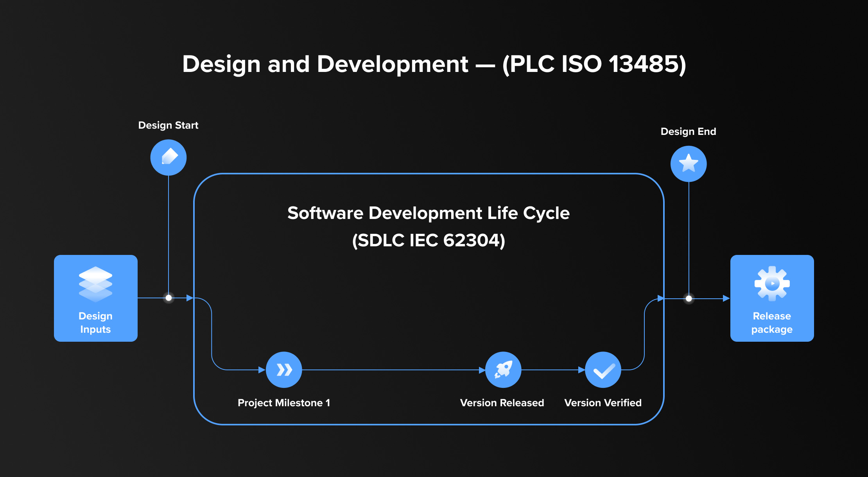868x477 pixels.
Task: Click the gear icon in Release package
Action: tap(772, 284)
